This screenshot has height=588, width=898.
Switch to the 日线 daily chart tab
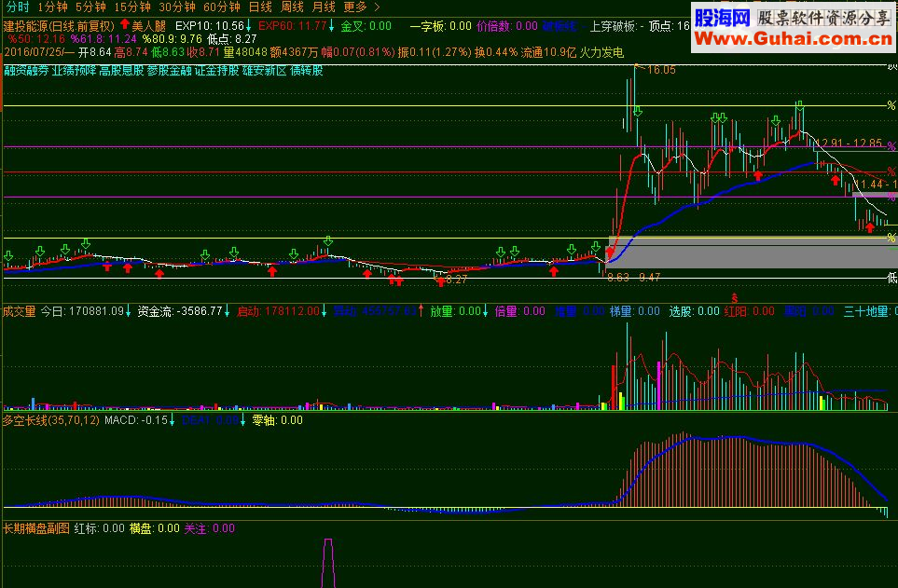[260, 7]
